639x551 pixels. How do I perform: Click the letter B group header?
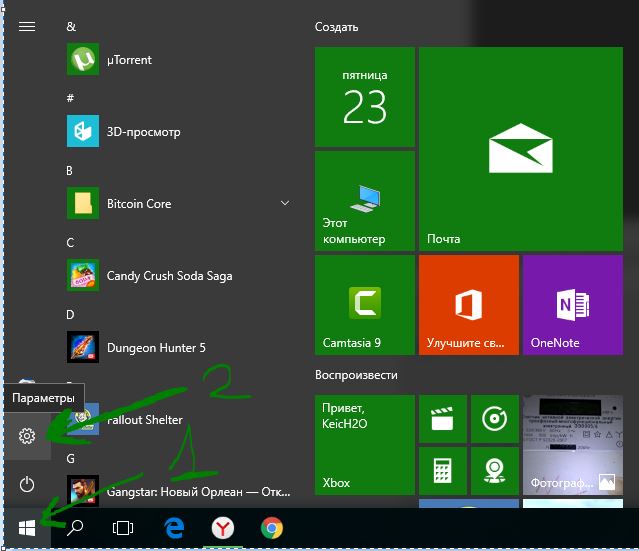(x=69, y=170)
